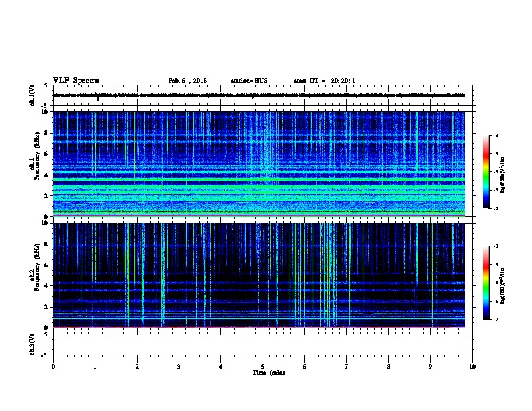The image size is (532, 411).
Task: Click the ch.2 "Frequency (kHz)" axis label
Action: [37, 267]
